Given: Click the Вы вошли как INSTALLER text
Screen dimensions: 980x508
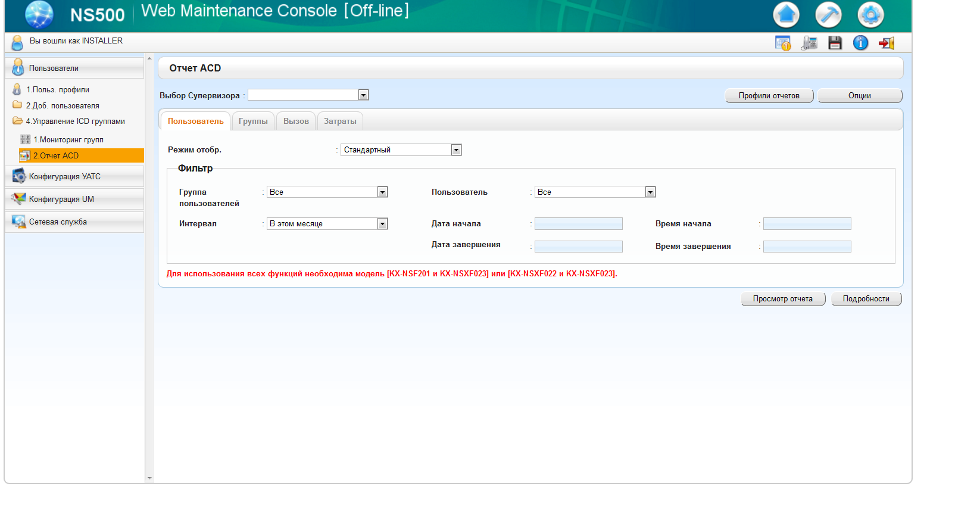Looking at the screenshot, I should [x=76, y=41].
